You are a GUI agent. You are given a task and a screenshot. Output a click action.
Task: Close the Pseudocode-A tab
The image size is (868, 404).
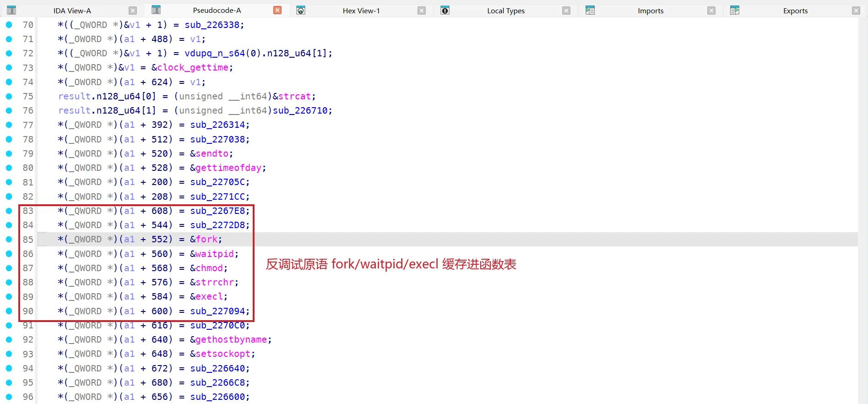pyautogui.click(x=277, y=10)
